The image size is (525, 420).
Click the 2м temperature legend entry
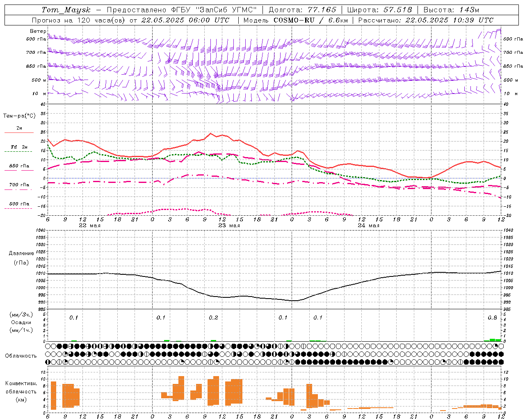pyautogui.click(x=19, y=128)
